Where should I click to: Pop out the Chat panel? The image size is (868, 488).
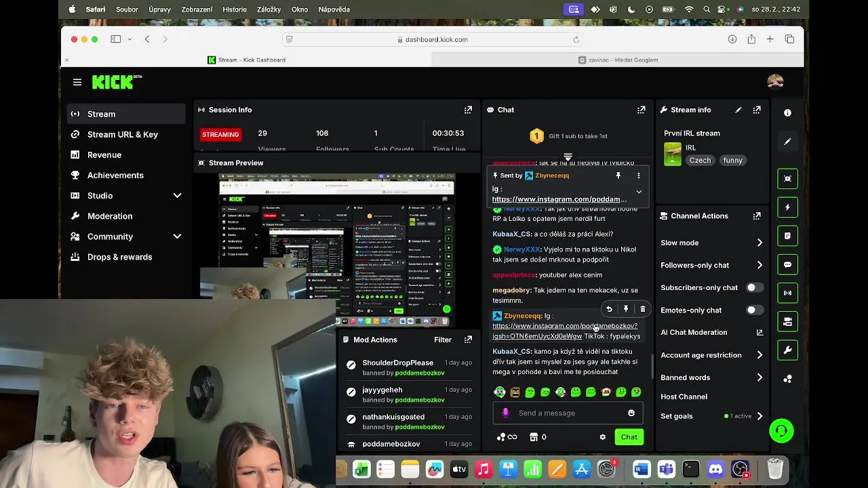pos(642,110)
